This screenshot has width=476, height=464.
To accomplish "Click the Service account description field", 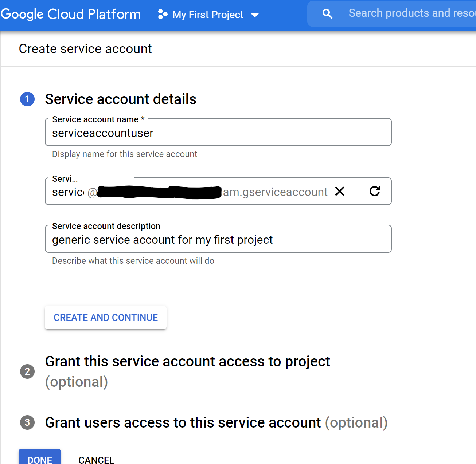I will [218, 240].
